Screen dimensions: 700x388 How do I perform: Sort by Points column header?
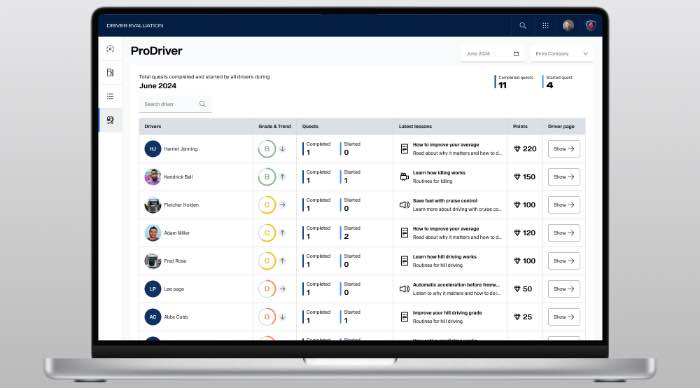[520, 126]
